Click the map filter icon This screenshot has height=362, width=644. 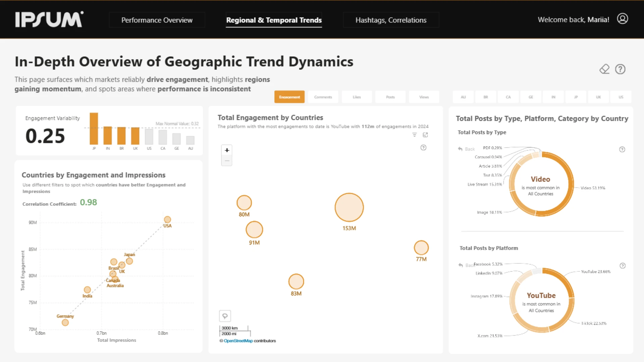tap(415, 135)
